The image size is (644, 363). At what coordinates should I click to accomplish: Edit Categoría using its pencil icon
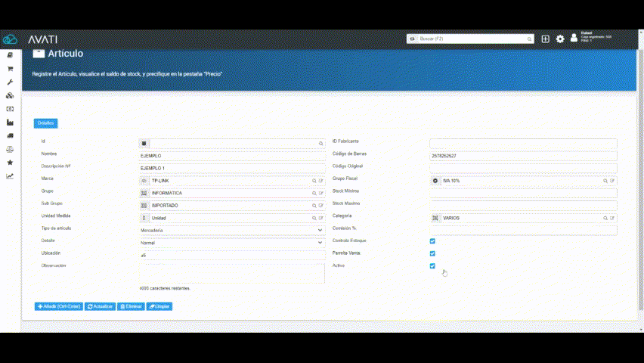(612, 219)
